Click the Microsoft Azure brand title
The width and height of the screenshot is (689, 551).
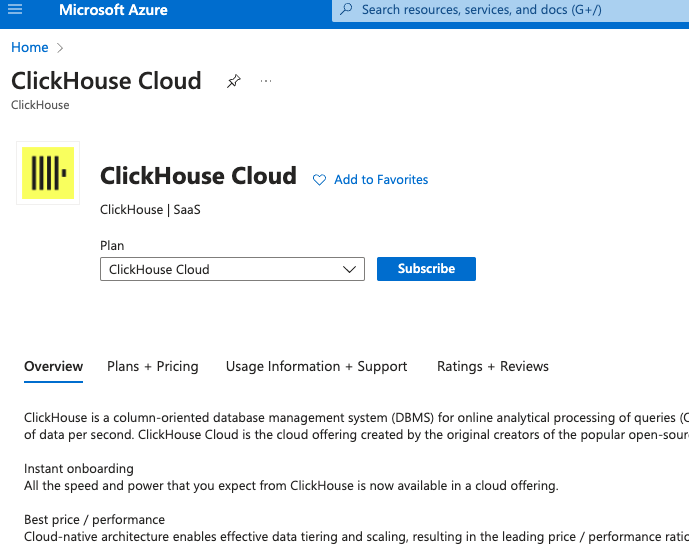tap(113, 10)
